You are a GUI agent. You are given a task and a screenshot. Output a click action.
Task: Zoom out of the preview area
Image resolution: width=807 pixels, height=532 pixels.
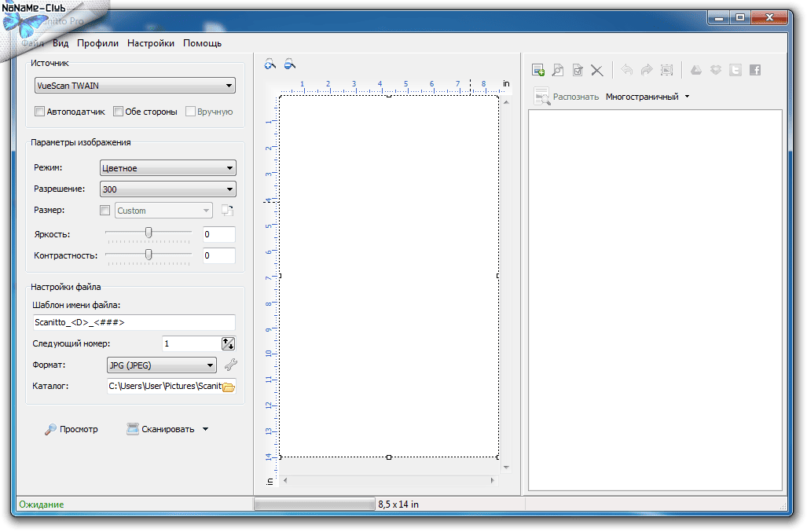pos(290,64)
